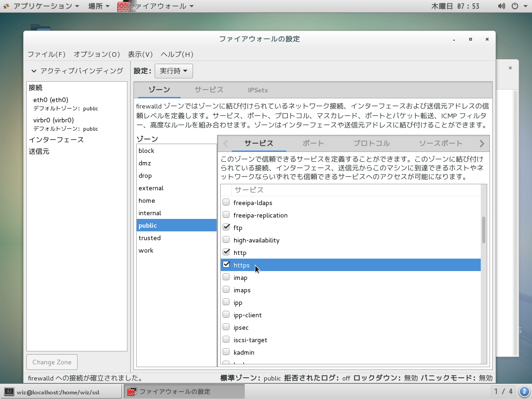
Task: Enable the ipp service checkbox
Action: click(x=226, y=302)
